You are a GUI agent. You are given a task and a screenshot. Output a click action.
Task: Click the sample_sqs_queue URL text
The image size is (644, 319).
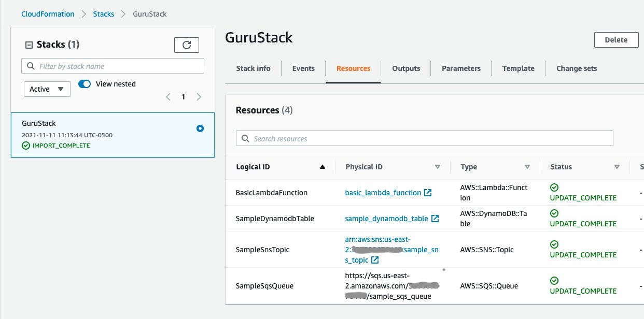(x=392, y=286)
